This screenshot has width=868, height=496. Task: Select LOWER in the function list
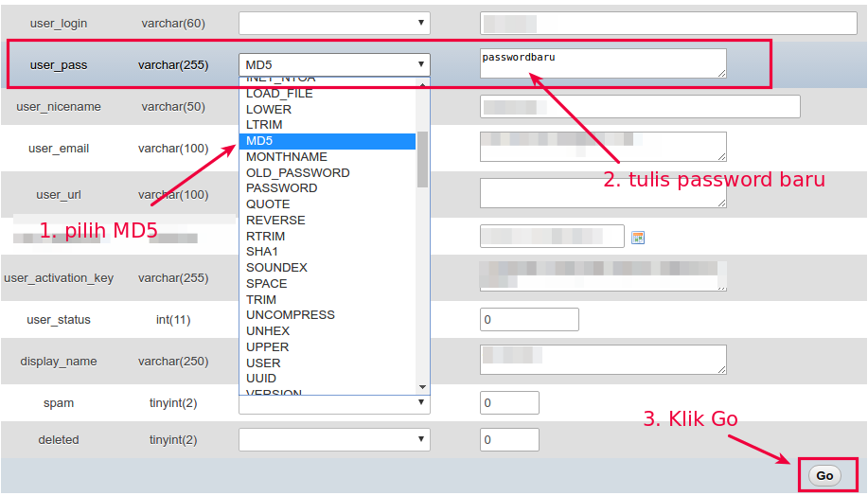269,110
